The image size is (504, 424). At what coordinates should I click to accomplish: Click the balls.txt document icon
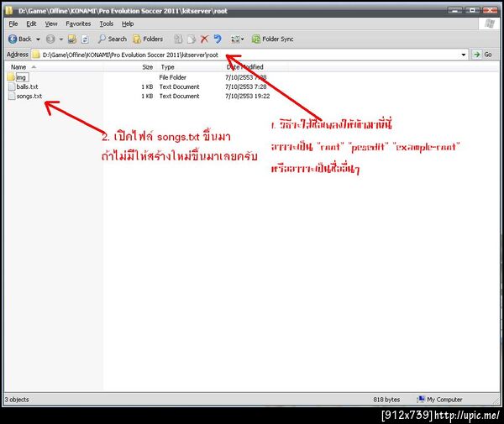click(12, 86)
